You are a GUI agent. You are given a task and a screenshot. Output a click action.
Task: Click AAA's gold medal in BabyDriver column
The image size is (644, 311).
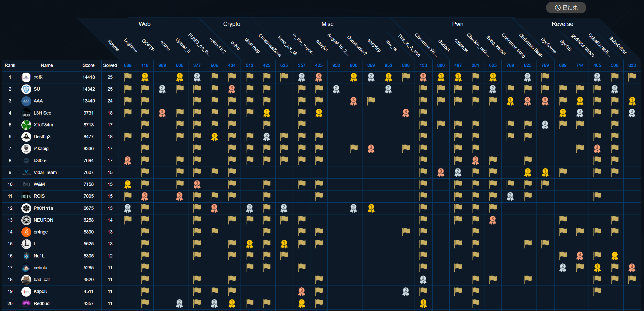point(632,101)
